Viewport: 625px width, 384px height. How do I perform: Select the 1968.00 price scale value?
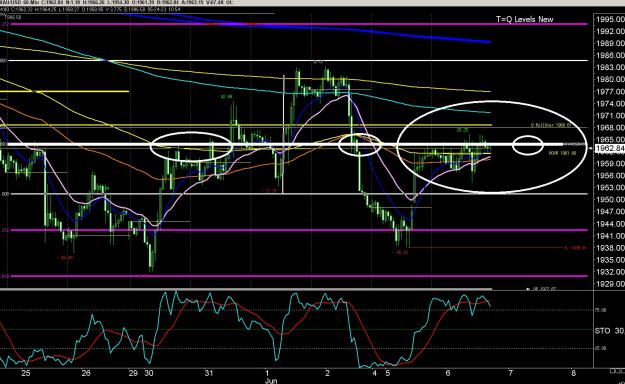click(610, 128)
